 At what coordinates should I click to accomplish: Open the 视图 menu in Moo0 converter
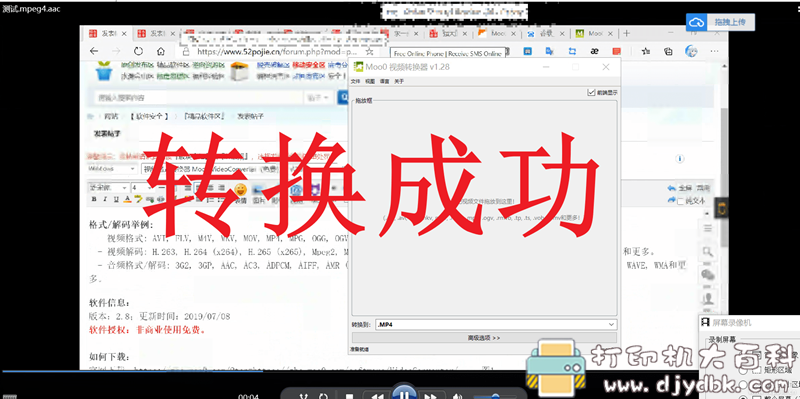370,82
